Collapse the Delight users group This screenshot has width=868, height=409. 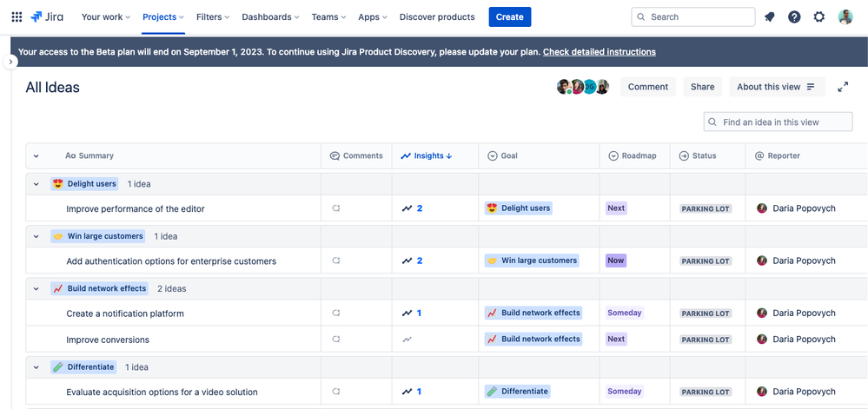pos(36,184)
